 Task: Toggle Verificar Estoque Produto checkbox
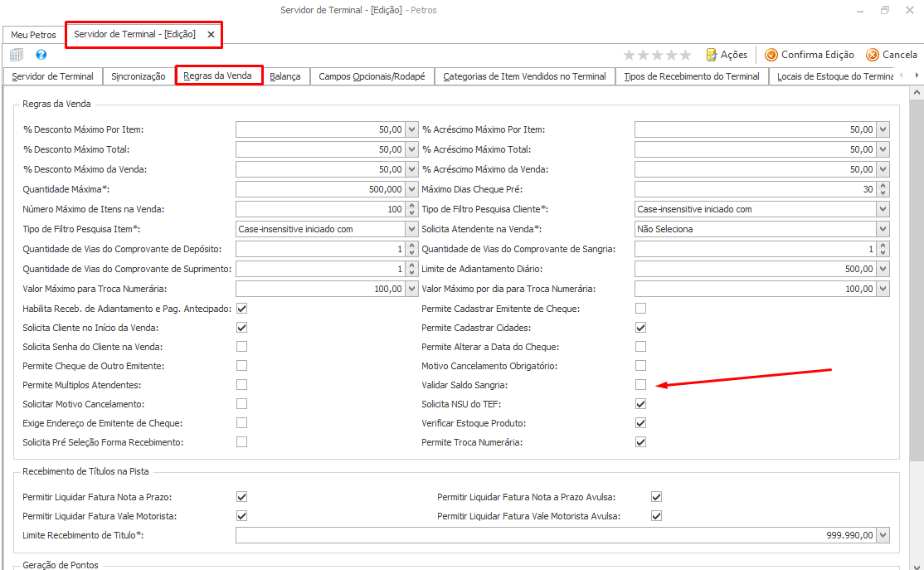[x=640, y=423]
